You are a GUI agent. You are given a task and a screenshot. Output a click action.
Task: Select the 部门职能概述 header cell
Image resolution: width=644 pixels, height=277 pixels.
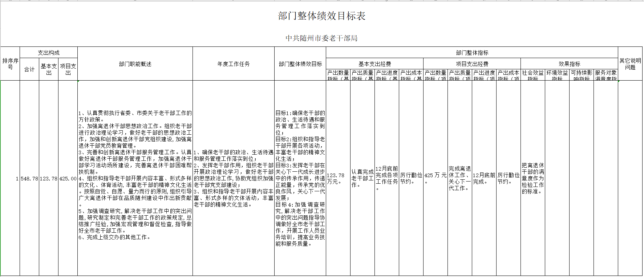(x=135, y=64)
